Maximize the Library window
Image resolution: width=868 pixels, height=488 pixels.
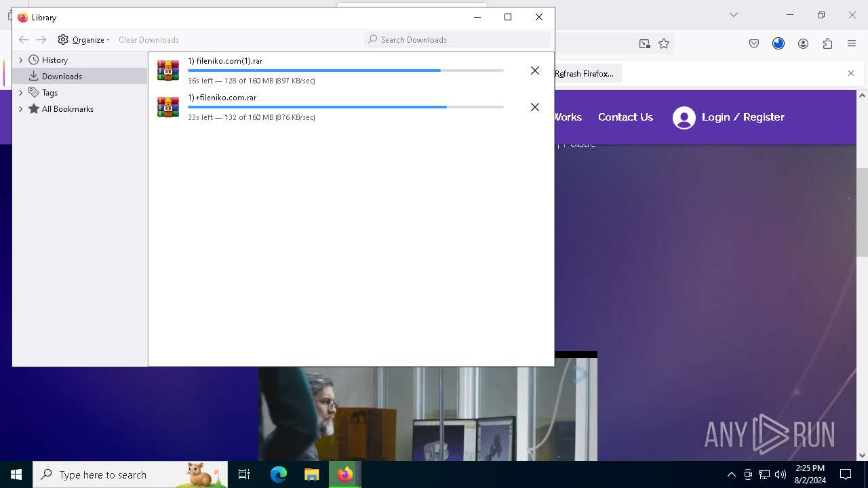(x=508, y=17)
